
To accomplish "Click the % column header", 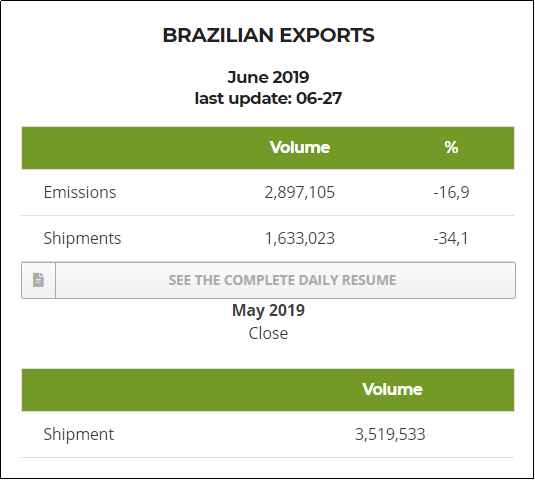I will (x=451, y=147).
